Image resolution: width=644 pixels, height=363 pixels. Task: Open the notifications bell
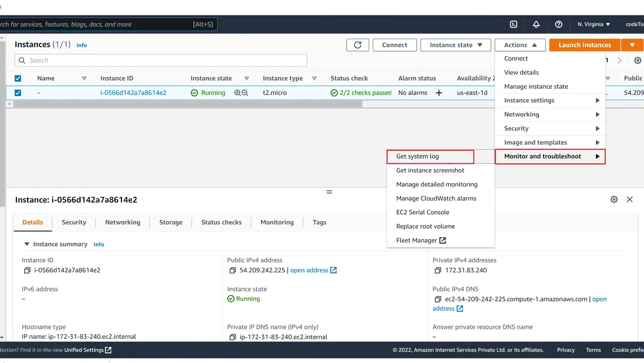pos(536,24)
